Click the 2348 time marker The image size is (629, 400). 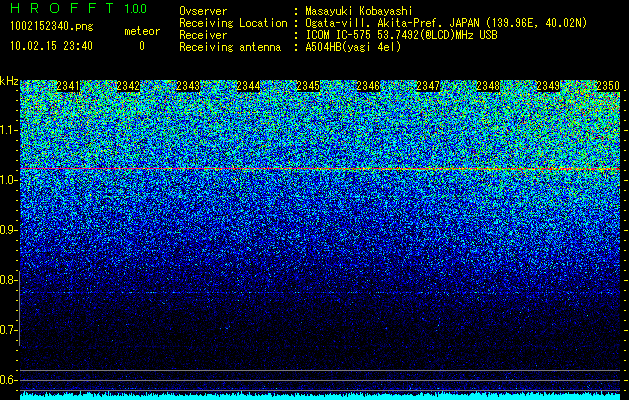pos(488,86)
